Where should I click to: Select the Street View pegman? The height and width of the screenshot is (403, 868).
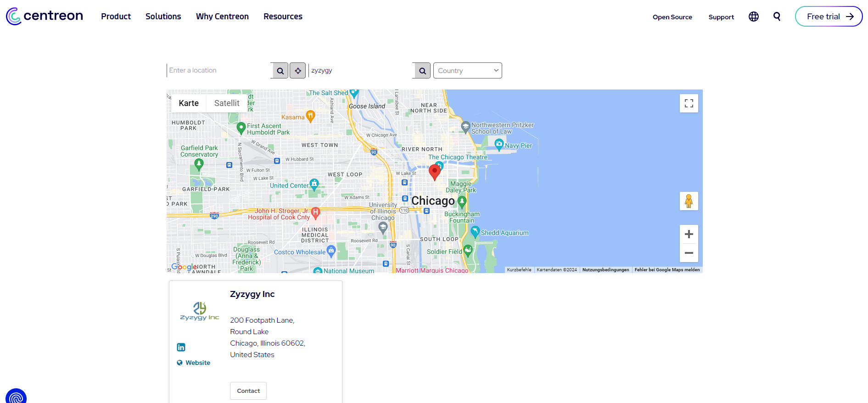click(x=689, y=201)
